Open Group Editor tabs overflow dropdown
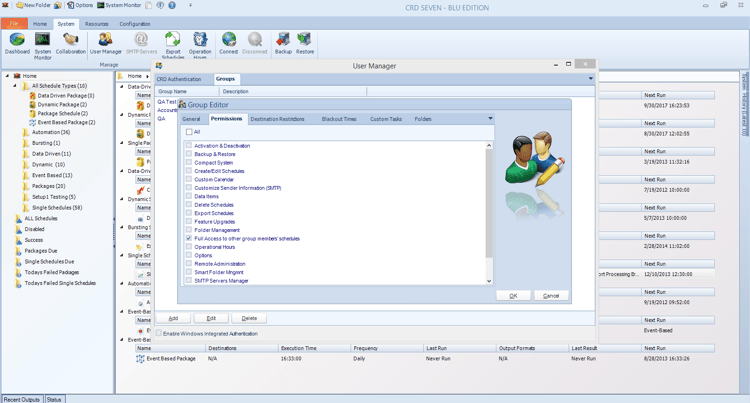 pyautogui.click(x=490, y=118)
